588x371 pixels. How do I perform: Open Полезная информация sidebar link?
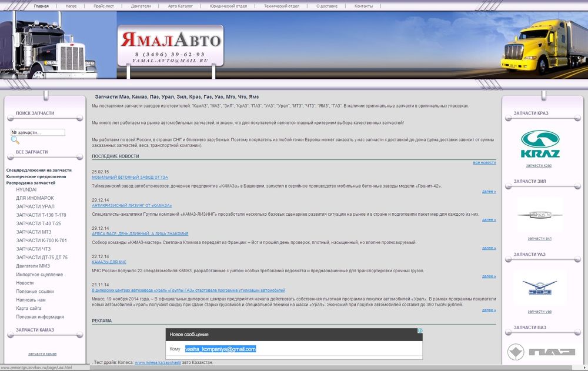40,317
